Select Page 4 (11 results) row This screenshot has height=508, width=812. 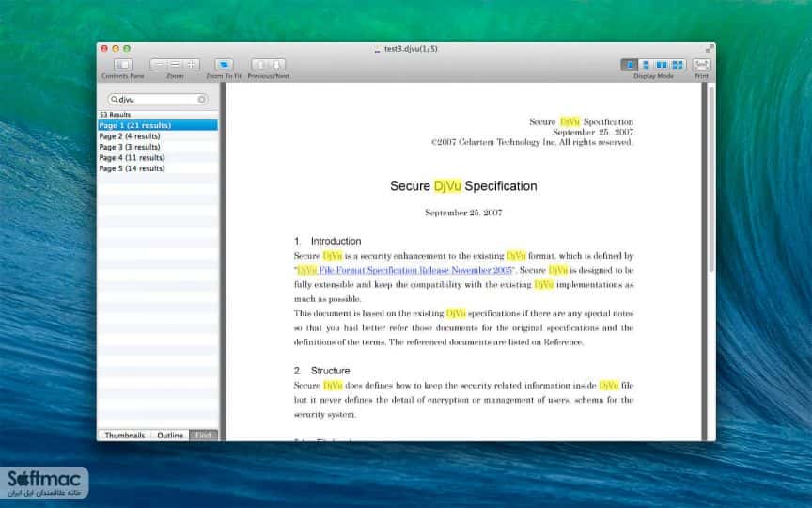pyautogui.click(x=158, y=158)
